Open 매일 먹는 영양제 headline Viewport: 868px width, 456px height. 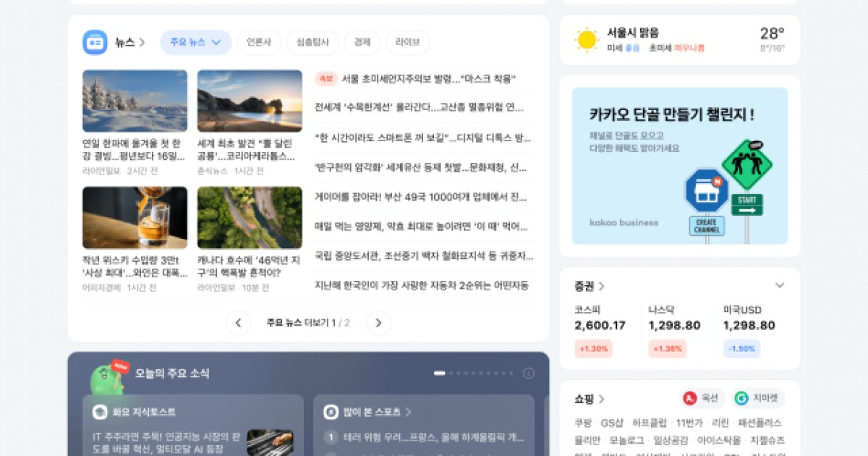tap(421, 227)
